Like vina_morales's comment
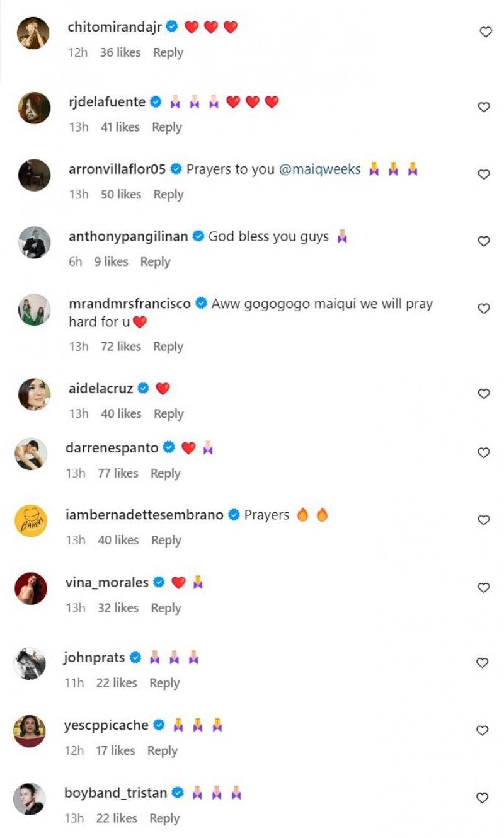Image resolution: width=504 pixels, height=838 pixels. pos(484,588)
